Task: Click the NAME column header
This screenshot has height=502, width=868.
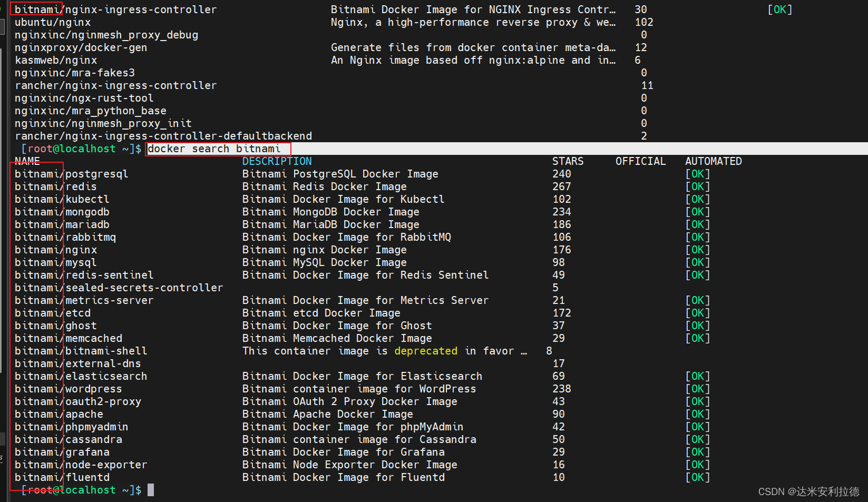Action: click(27, 161)
